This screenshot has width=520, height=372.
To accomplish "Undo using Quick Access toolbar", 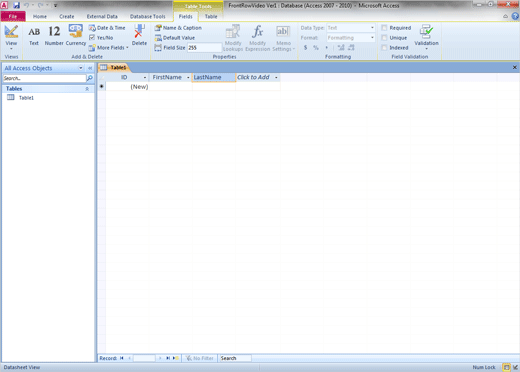I will click(27, 5).
